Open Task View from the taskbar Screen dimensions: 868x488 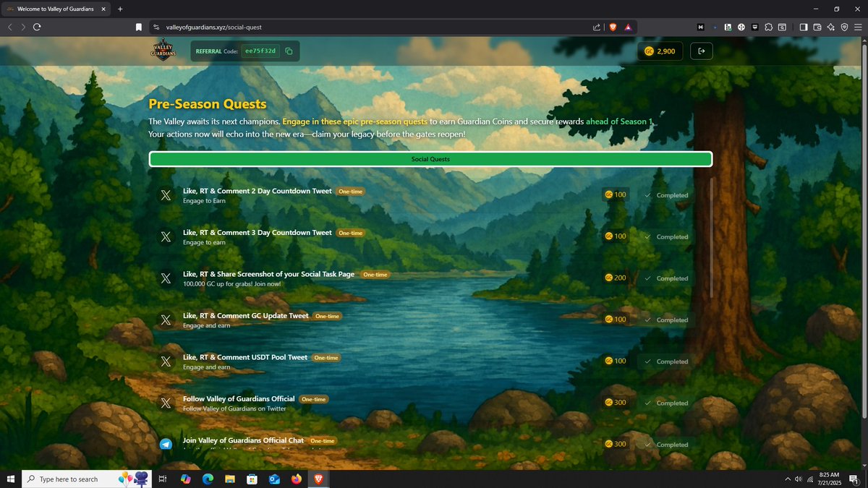163,479
